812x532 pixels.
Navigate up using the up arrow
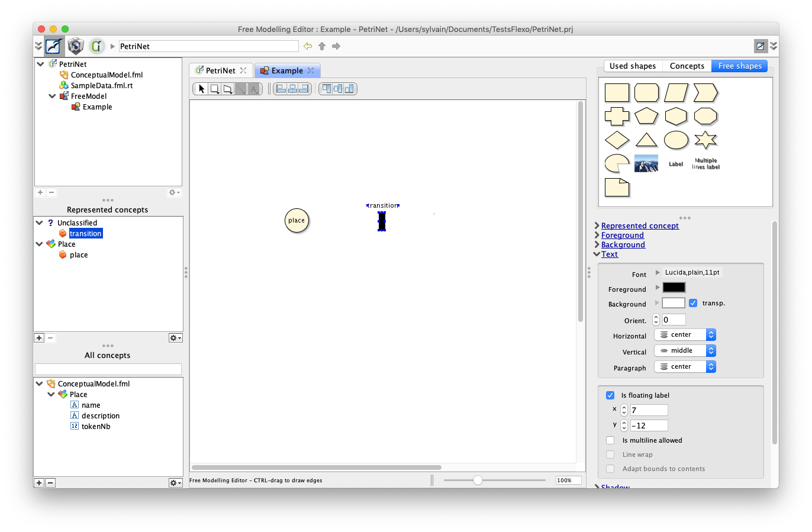click(322, 46)
